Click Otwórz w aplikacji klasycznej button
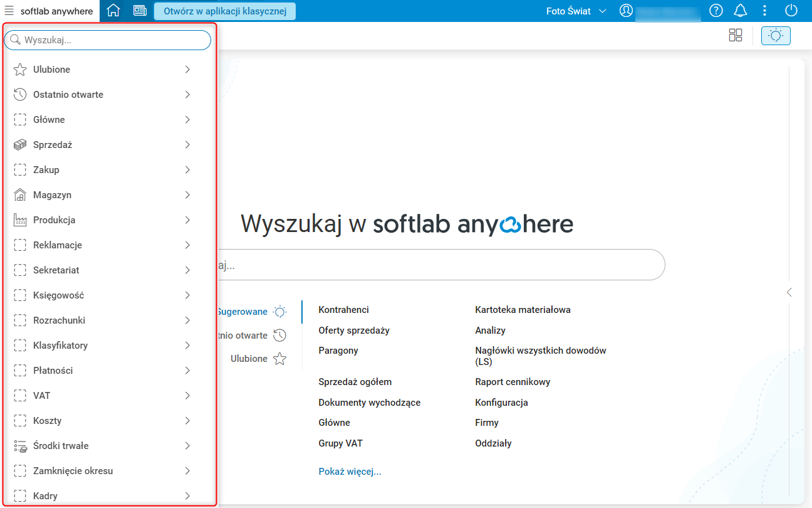The height and width of the screenshot is (508, 812). pos(224,11)
